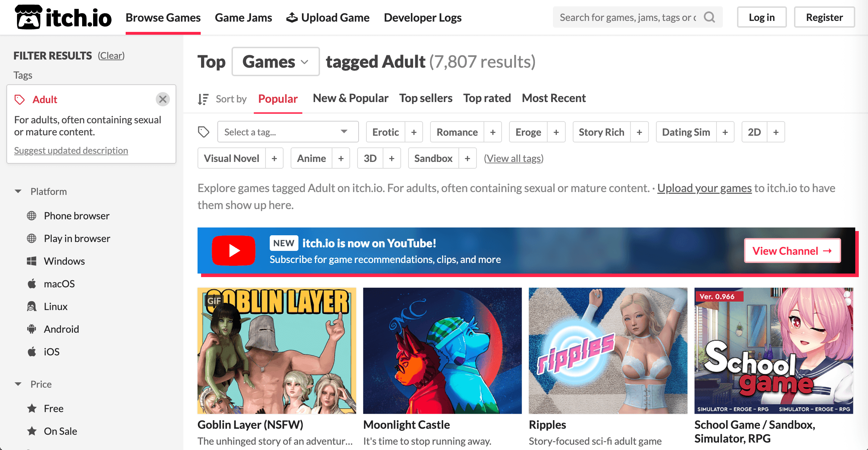Sort by Top sellers

point(426,98)
